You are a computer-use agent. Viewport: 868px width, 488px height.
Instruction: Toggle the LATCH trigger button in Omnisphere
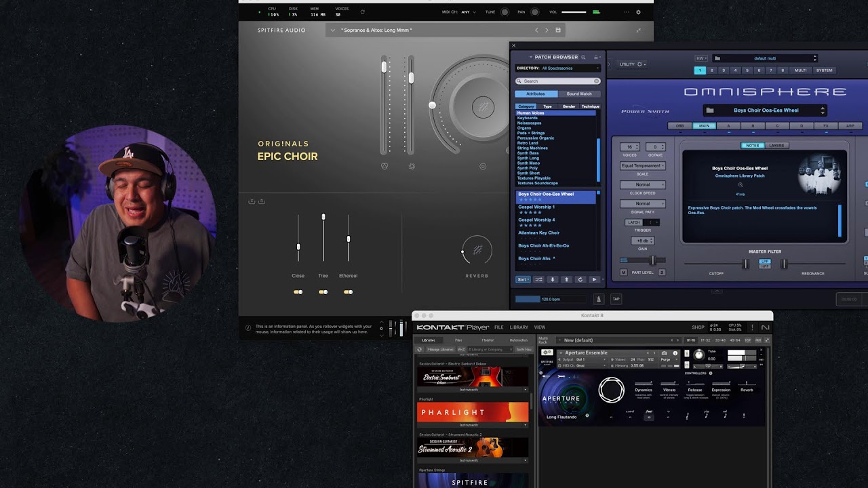click(x=633, y=222)
